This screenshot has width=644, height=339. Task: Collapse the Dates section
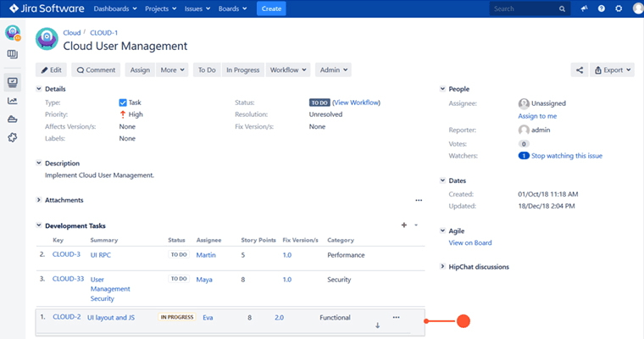(442, 181)
